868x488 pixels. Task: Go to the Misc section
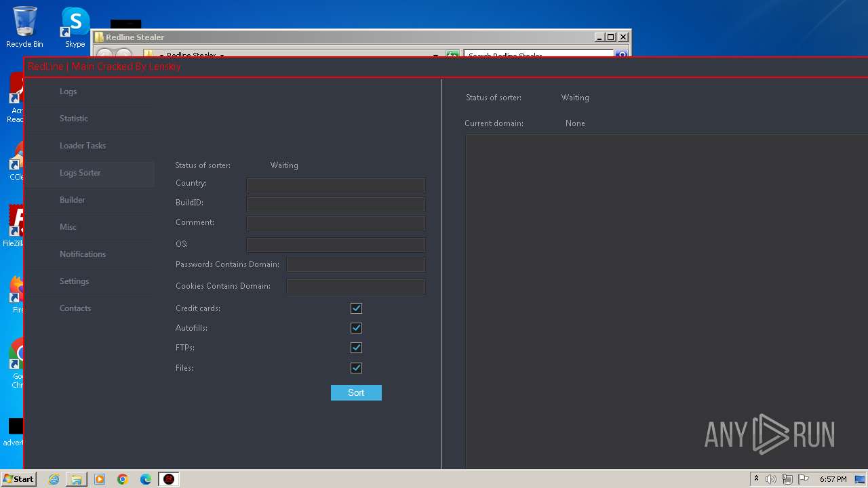pyautogui.click(x=90, y=227)
